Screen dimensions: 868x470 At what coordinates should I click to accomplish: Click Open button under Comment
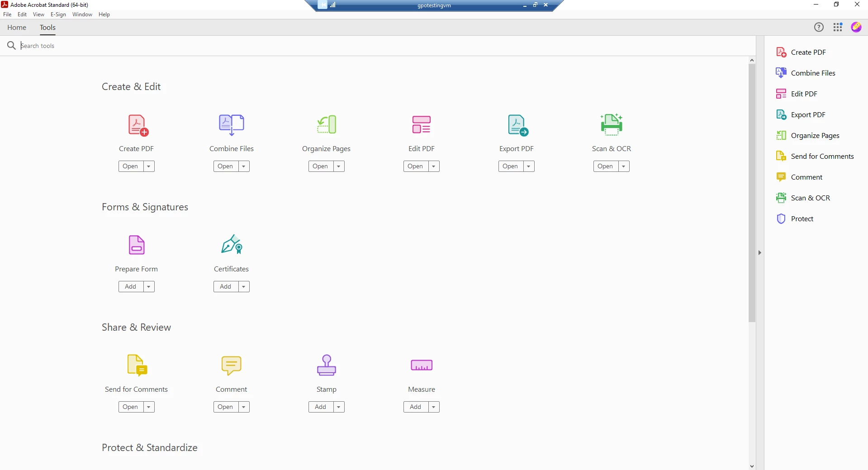click(x=226, y=407)
